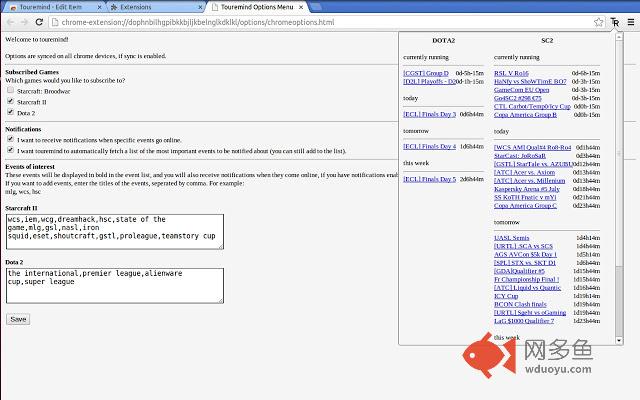This screenshot has height=400, width=640.
Task: Click the browser back arrow
Action: pos(11,22)
